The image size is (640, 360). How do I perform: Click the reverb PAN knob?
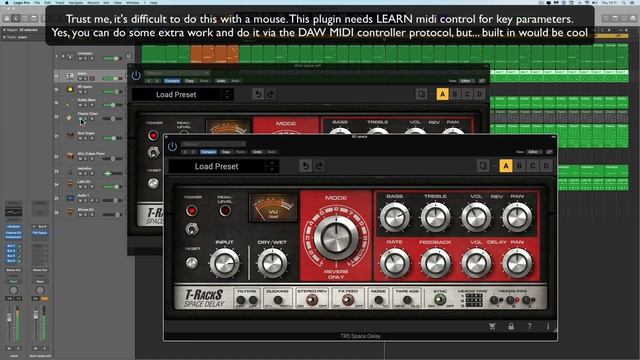tap(517, 217)
